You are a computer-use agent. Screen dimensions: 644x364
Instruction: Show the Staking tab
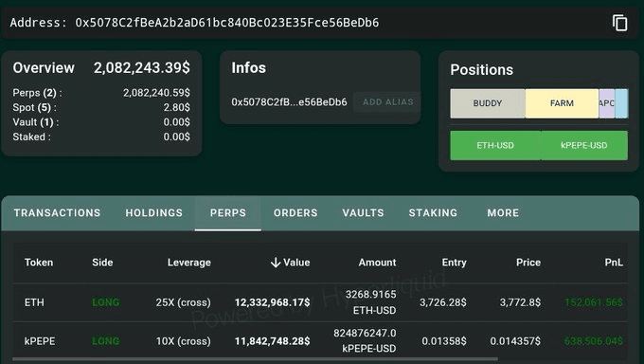(433, 212)
